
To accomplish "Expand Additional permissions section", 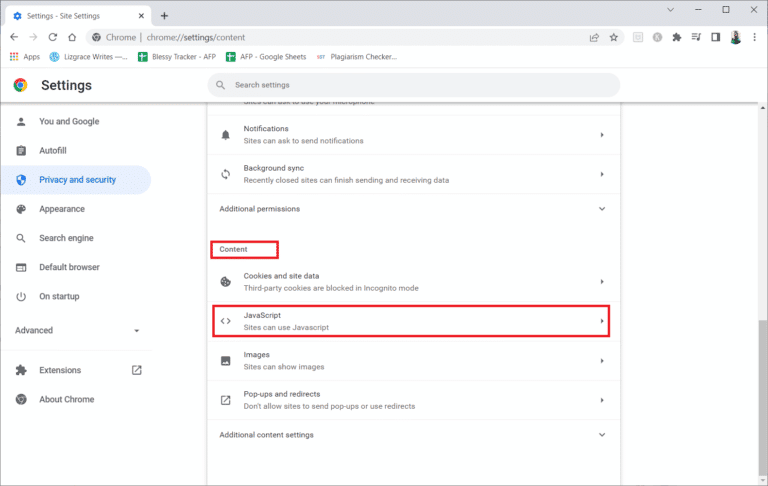I will (414, 209).
